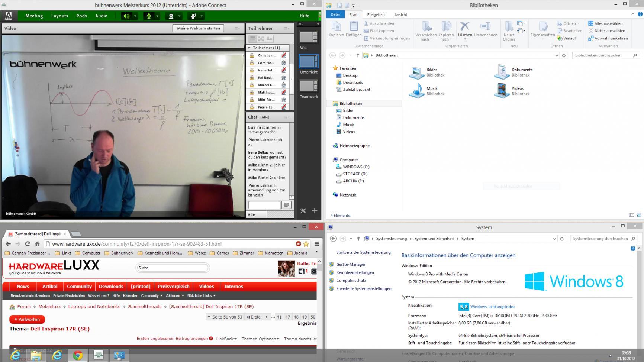This screenshot has width=644, height=362.
Task: Toggle the muted microphone button in Adobe Connect
Action: [x=149, y=16]
